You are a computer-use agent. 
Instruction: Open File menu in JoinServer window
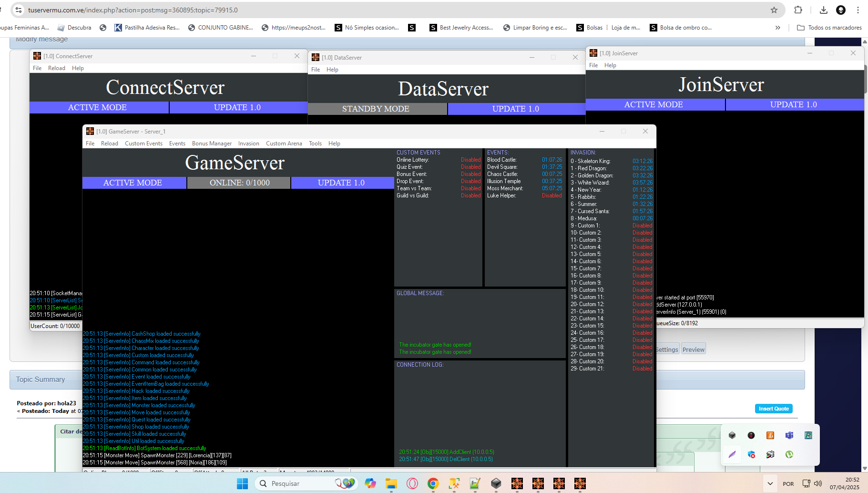pos(593,65)
